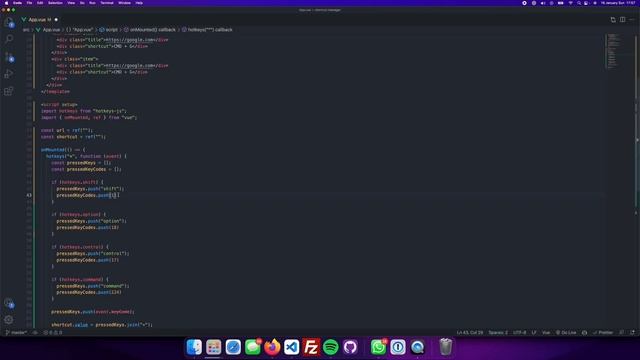640x360 pixels.
Task: Change encoding via UTF-8 status item
Action: pos(519,333)
